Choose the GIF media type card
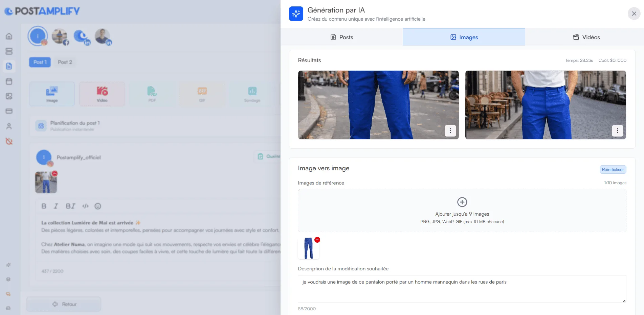644x315 pixels. 202,94
